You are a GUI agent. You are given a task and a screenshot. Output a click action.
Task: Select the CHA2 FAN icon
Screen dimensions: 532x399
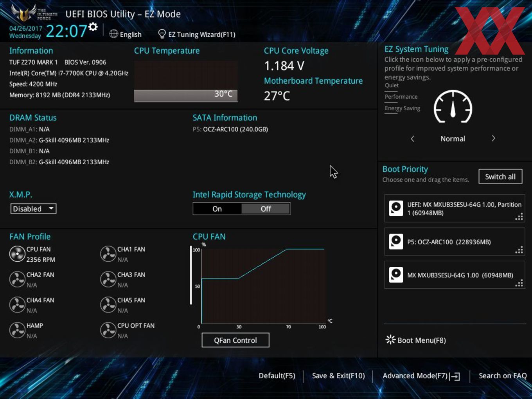point(17,279)
